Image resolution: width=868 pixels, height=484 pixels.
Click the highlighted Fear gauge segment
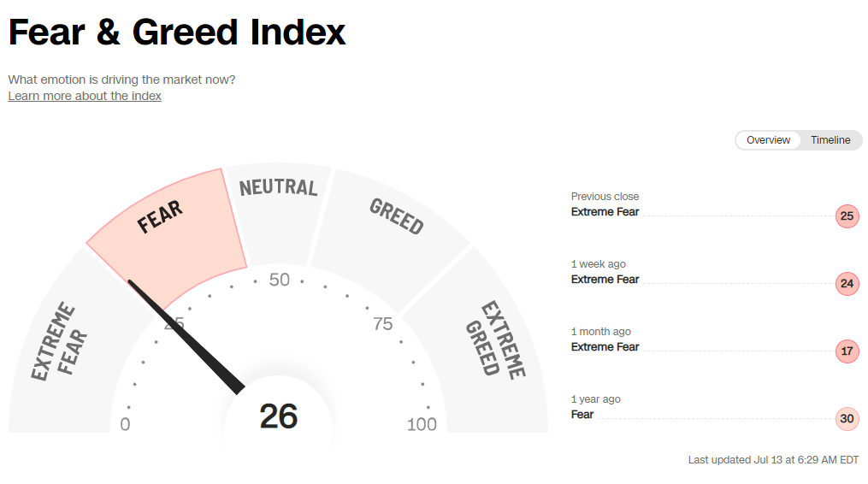171,231
